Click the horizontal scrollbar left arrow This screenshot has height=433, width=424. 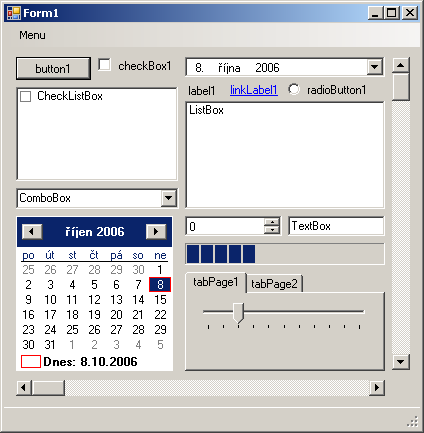coord(24,387)
